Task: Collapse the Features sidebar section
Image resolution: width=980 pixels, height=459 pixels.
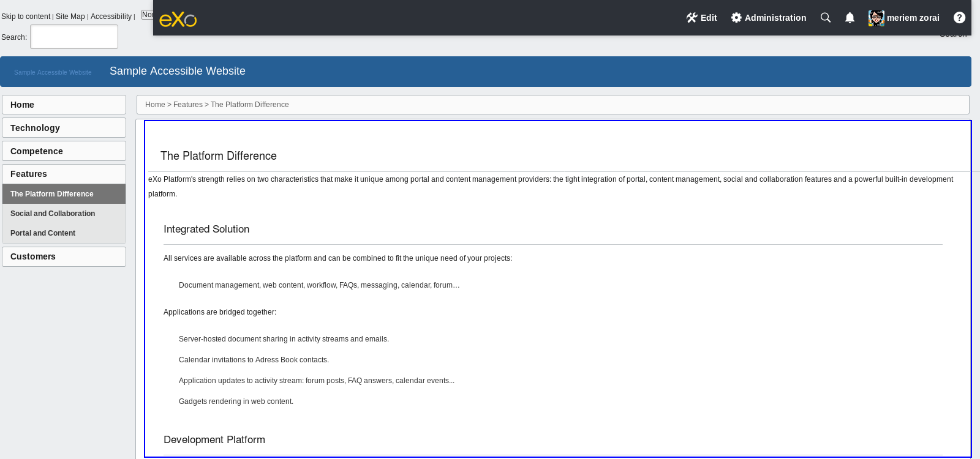Action: [x=64, y=174]
